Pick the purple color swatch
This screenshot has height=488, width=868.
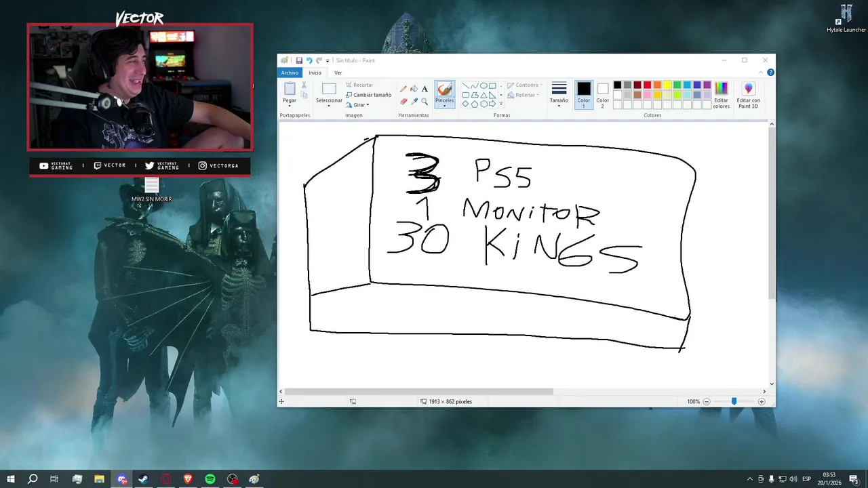[x=707, y=85]
